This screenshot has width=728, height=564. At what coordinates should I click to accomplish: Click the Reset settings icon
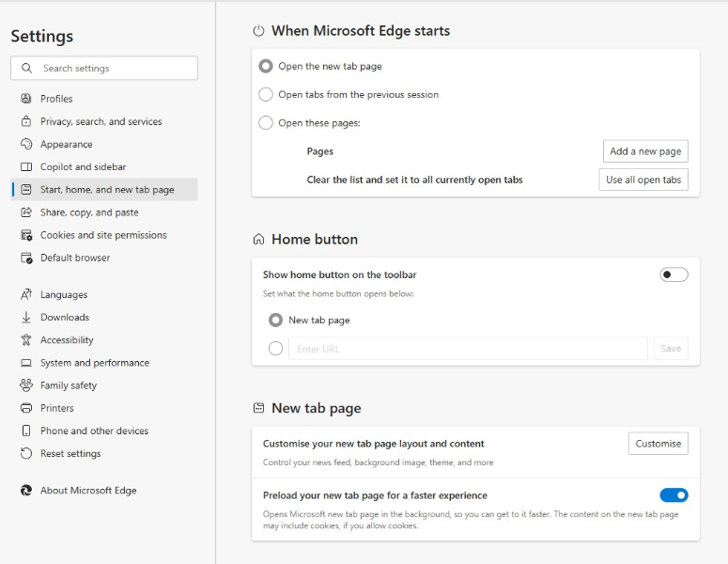coord(26,453)
